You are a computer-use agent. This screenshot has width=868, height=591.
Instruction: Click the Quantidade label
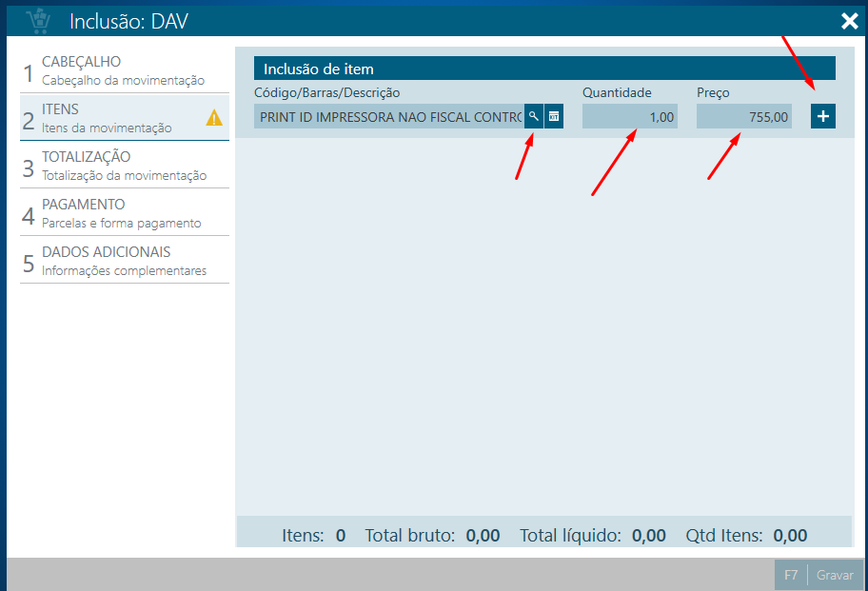[617, 92]
